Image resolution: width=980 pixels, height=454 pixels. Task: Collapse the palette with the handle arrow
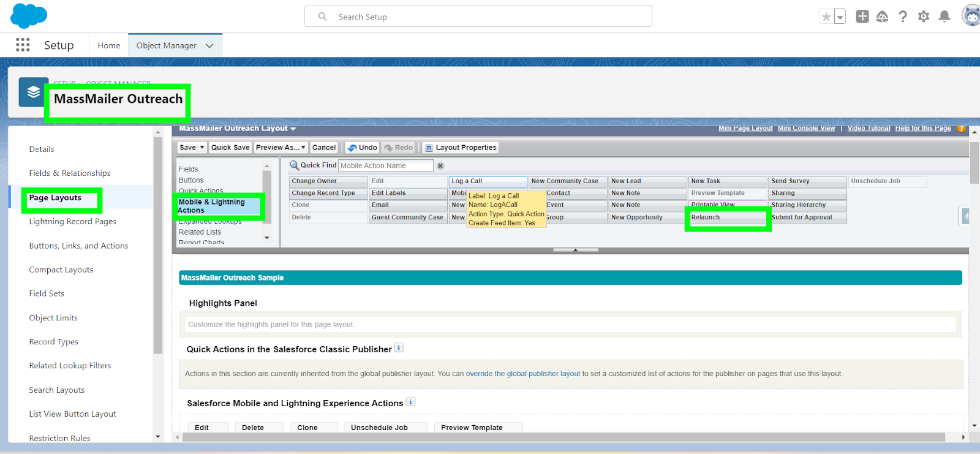tap(575, 250)
